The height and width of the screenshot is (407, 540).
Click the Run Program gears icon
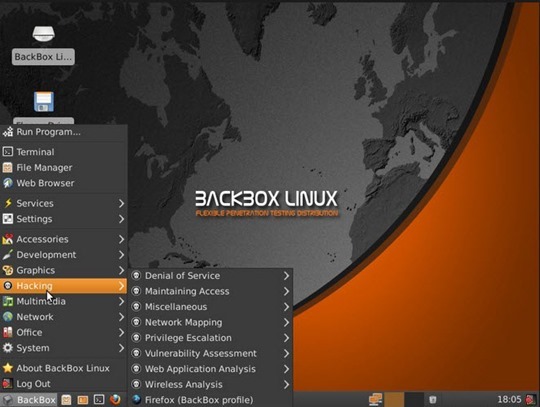pos(8,132)
